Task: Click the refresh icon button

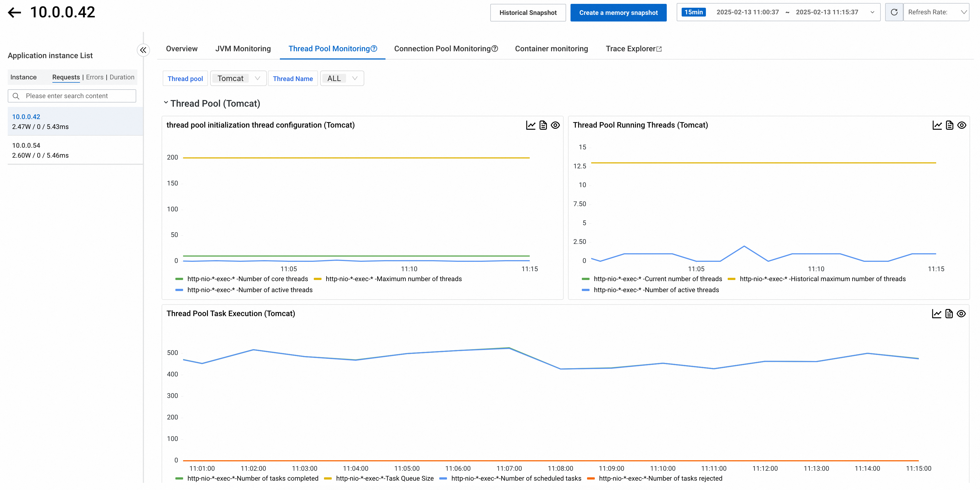Action: tap(894, 12)
